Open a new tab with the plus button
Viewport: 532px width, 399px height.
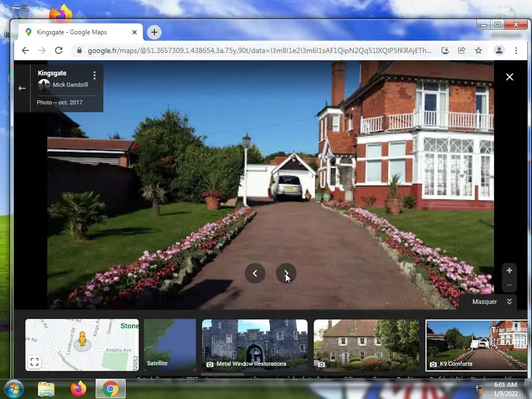(154, 32)
